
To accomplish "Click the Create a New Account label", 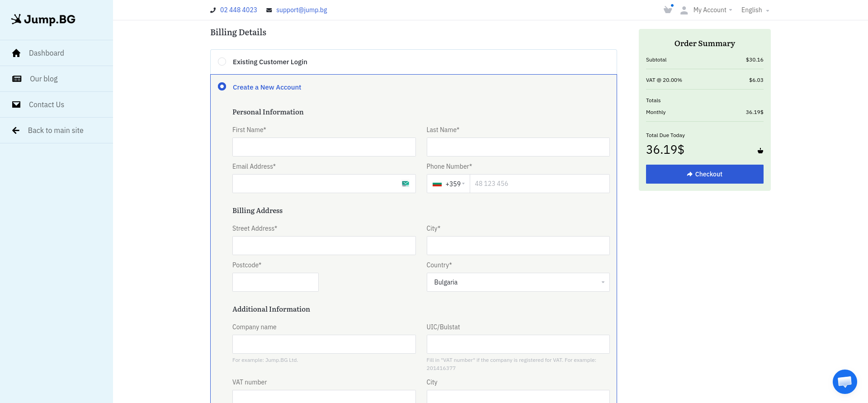I will coord(267,87).
